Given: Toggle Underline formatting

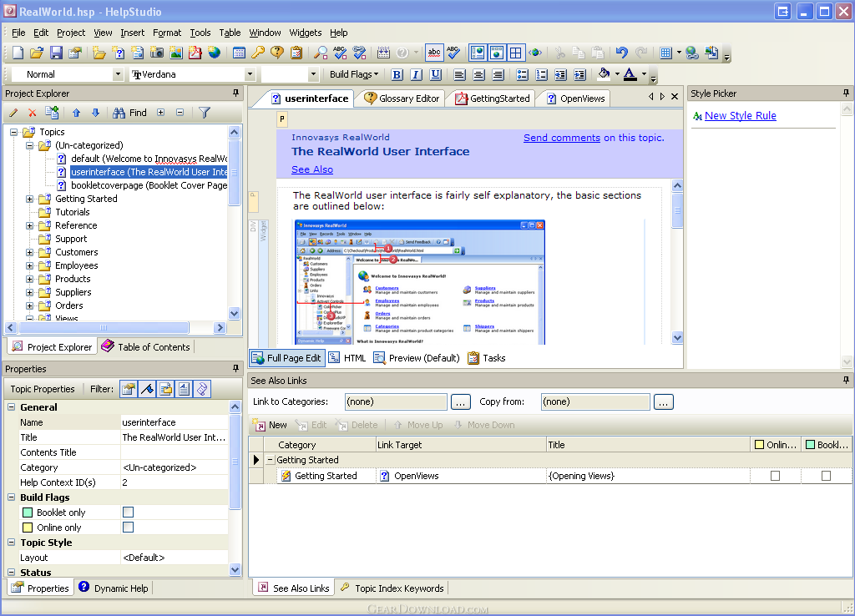Looking at the screenshot, I should [x=435, y=74].
